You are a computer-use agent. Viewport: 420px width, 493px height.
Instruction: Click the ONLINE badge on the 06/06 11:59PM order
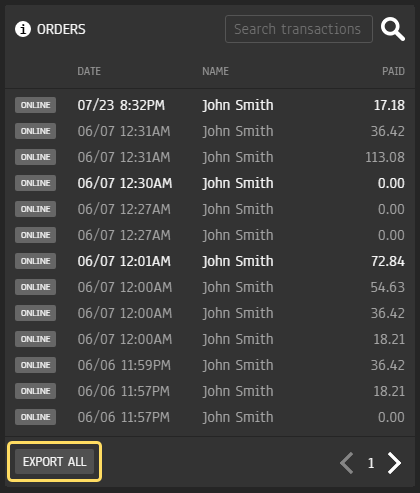coord(35,365)
